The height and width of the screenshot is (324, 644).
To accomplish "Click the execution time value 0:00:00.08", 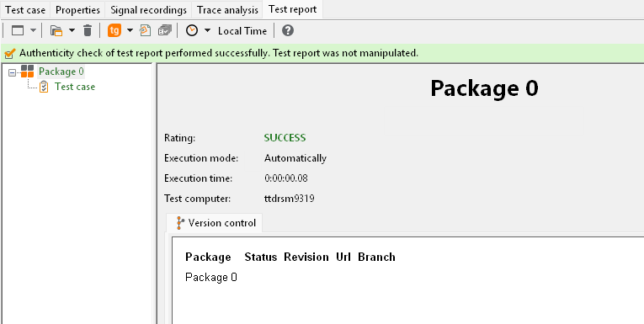I will click(286, 178).
